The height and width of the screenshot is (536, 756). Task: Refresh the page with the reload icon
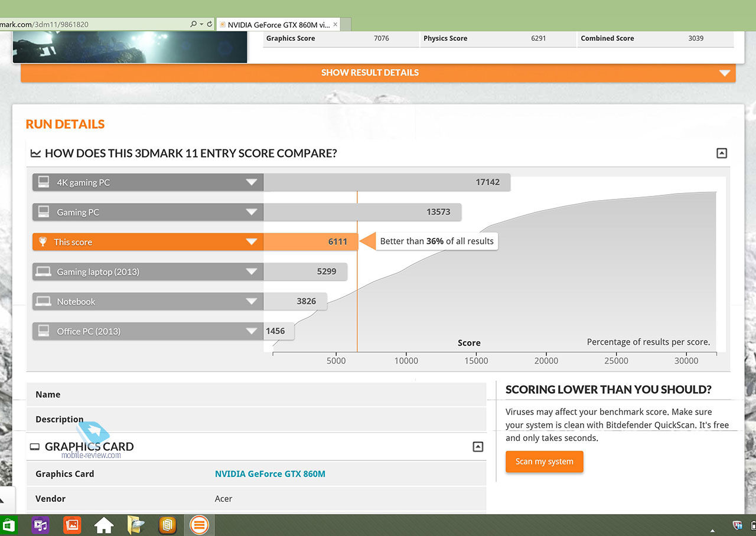(x=209, y=24)
